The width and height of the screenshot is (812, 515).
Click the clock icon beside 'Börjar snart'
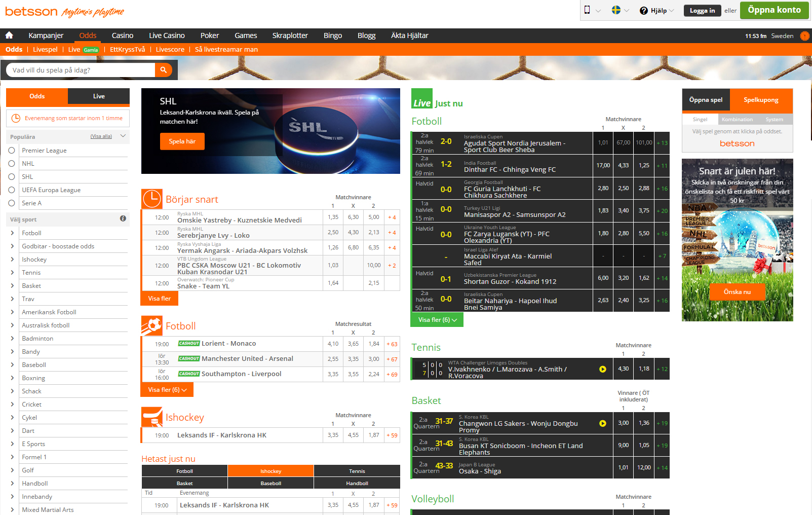[x=151, y=199]
